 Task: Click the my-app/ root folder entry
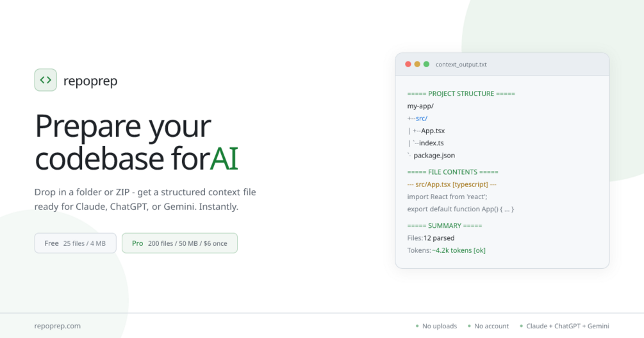click(x=420, y=106)
